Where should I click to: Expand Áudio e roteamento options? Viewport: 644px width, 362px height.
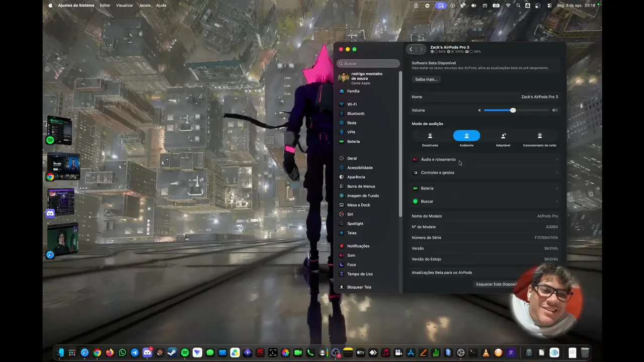[485, 159]
